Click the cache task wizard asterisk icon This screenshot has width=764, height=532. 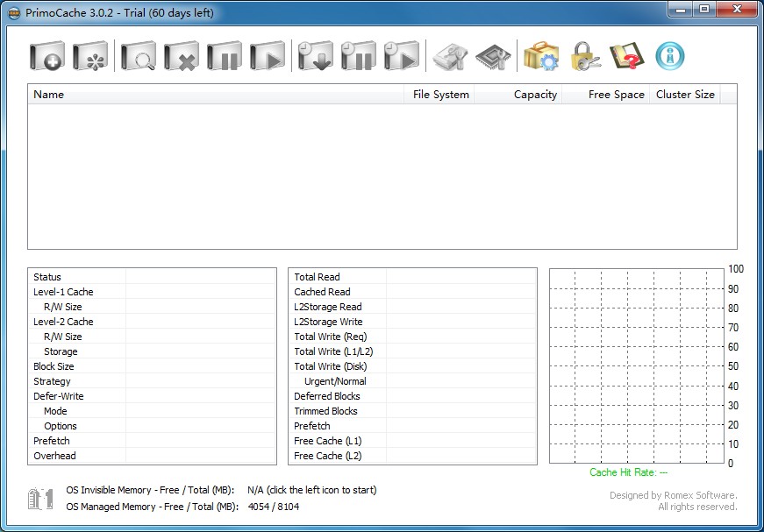click(90, 57)
